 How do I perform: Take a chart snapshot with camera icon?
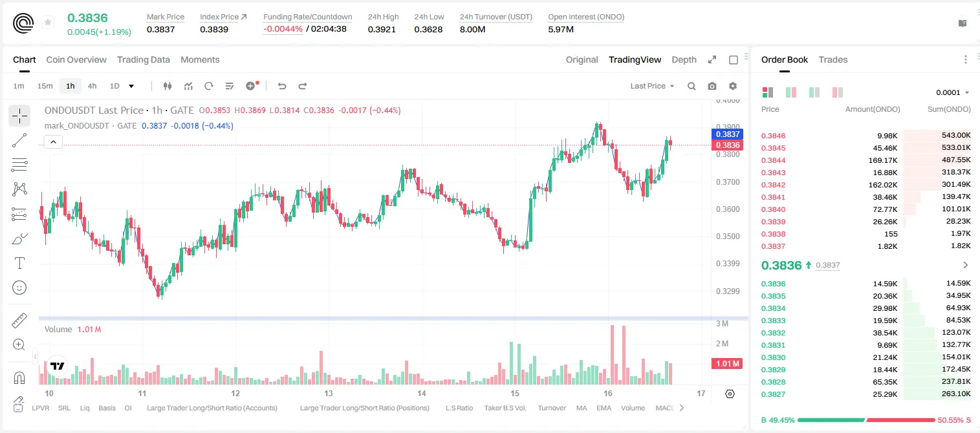coord(712,86)
